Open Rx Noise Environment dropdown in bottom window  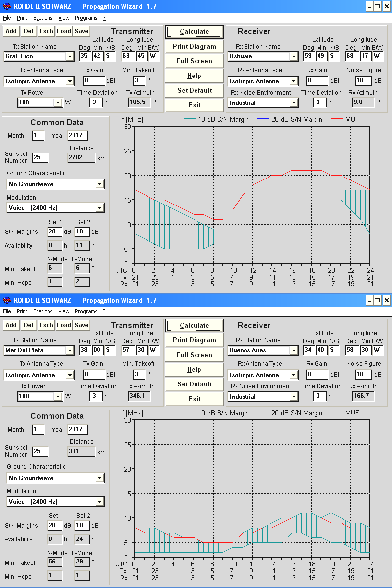pyautogui.click(x=294, y=396)
